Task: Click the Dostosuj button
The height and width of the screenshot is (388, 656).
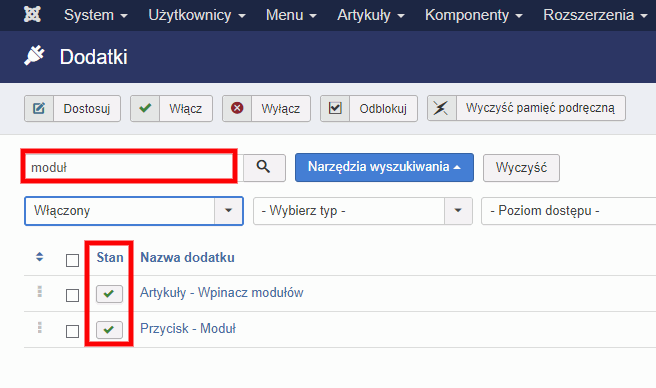Action: coord(72,108)
